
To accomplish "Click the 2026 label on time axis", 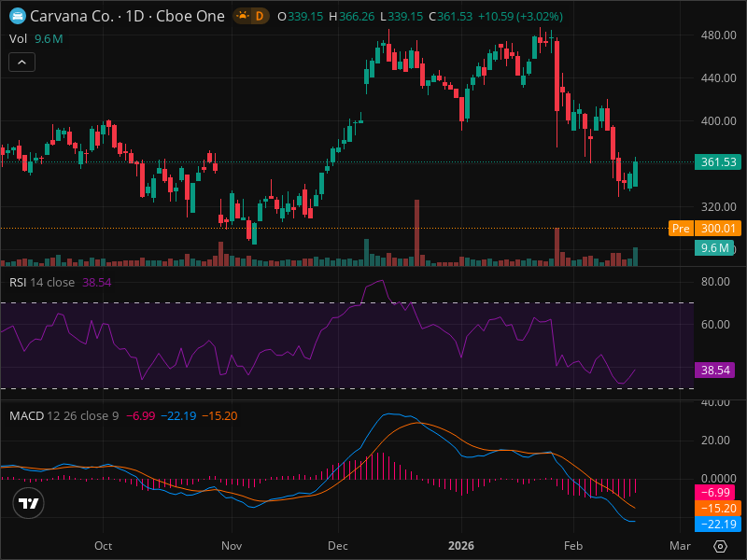I will coord(461,546).
